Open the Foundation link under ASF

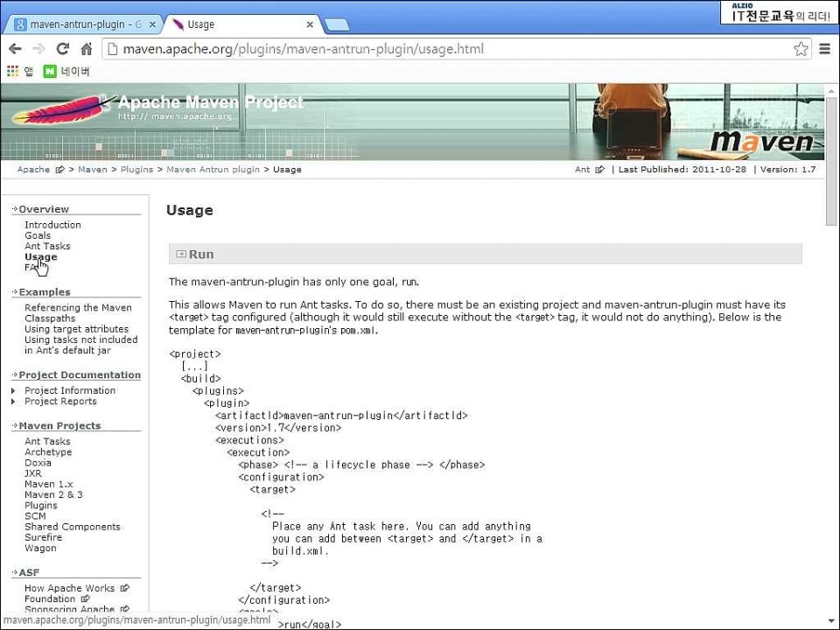[x=50, y=598]
